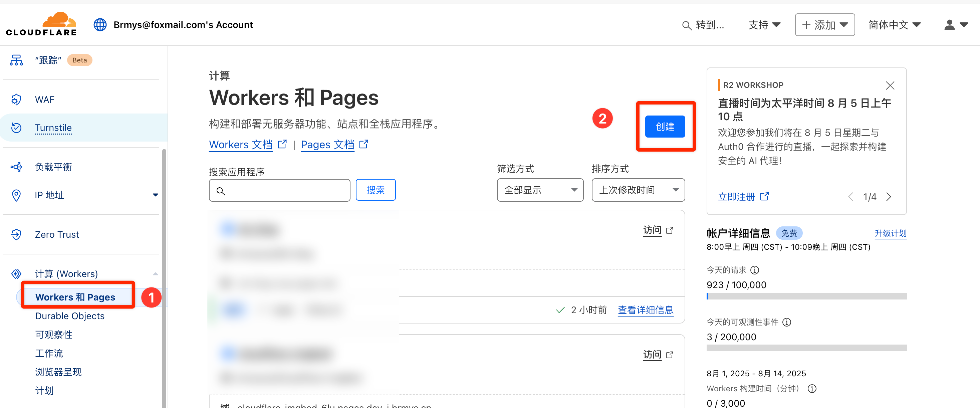Viewport: 980px width, 408px height.
Task: Click second application's 访问 link
Action: [x=652, y=355]
